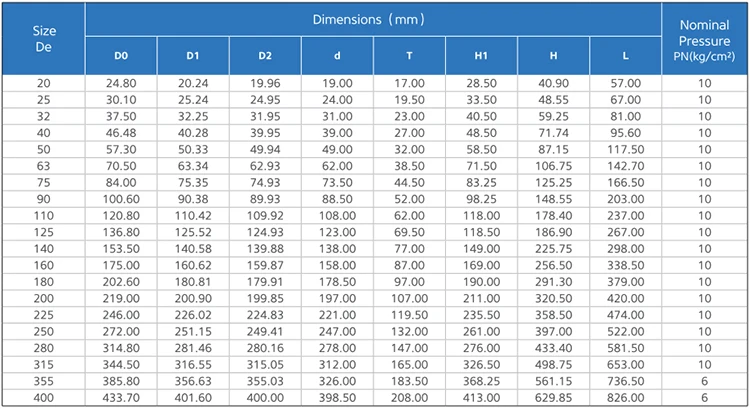This screenshot has height=409, width=750.
Task: Click the H1 column header
Action: click(x=481, y=54)
